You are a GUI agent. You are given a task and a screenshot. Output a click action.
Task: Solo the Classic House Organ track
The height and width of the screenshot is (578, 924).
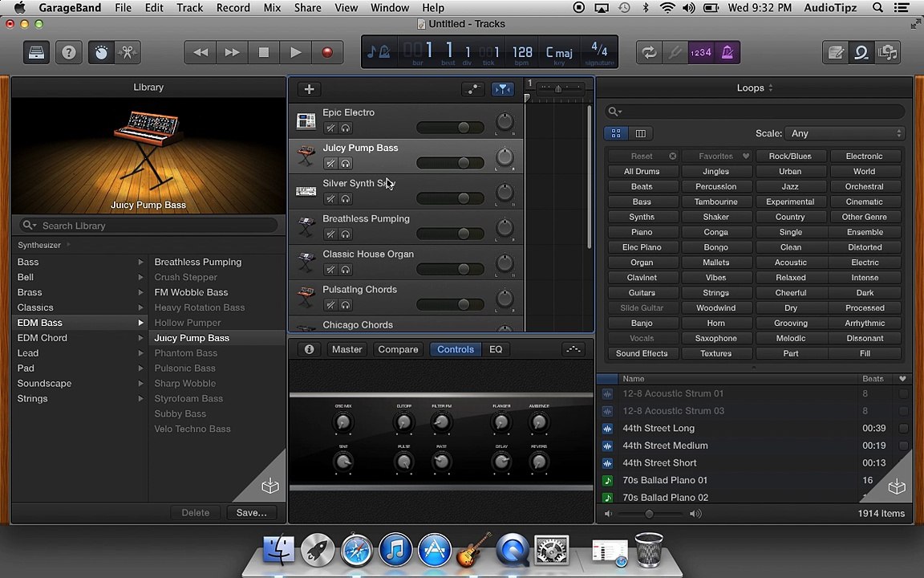click(x=346, y=270)
